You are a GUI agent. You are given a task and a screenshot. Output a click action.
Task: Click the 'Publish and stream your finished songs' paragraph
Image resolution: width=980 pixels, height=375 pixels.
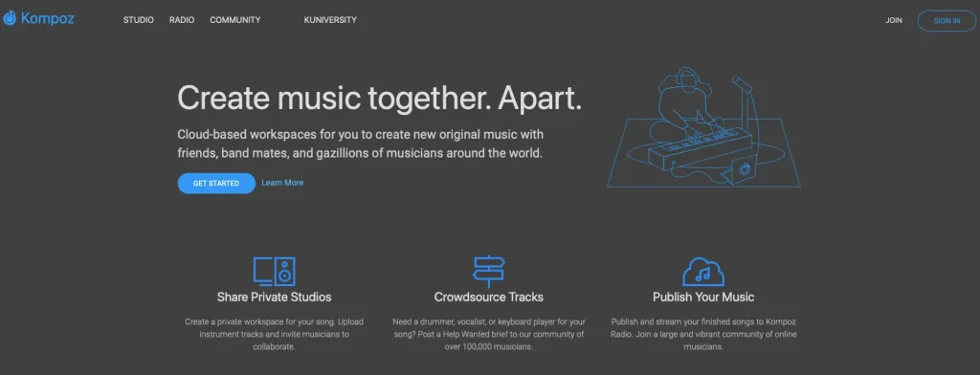[703, 334]
